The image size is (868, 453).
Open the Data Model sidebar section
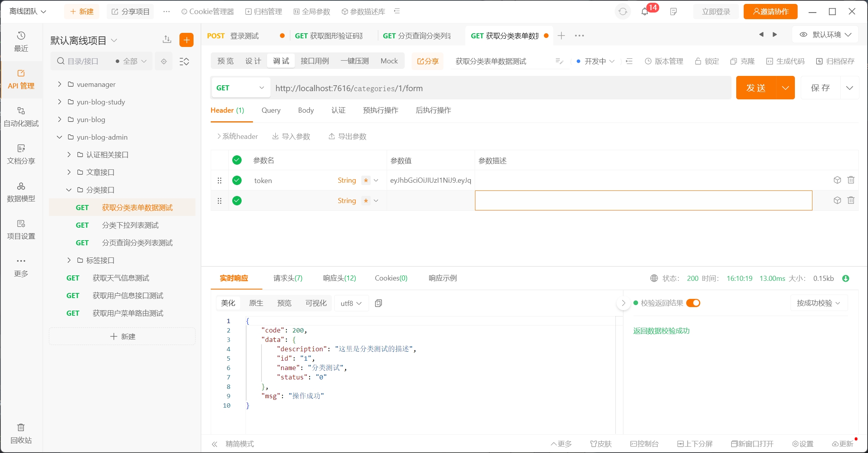[x=21, y=192]
